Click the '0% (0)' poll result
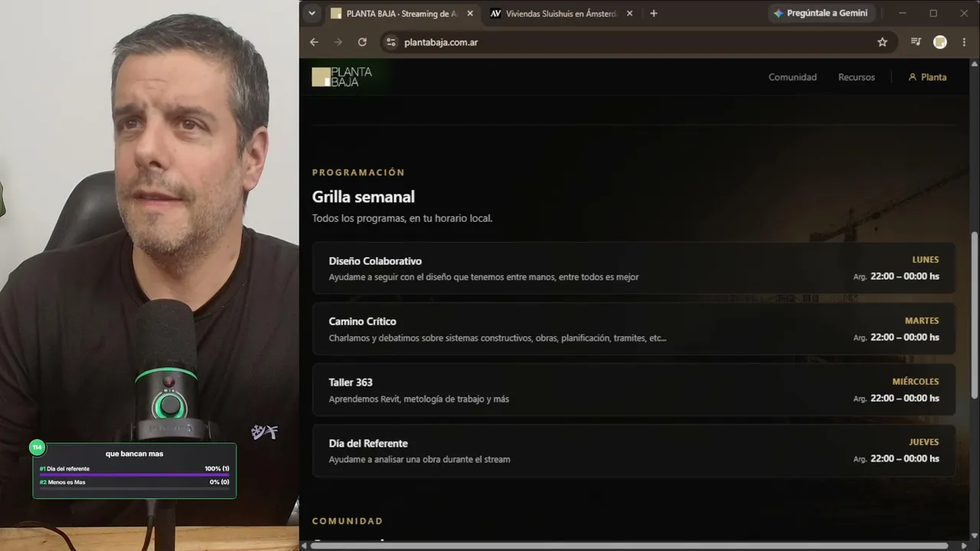This screenshot has height=551, width=980. (220, 482)
